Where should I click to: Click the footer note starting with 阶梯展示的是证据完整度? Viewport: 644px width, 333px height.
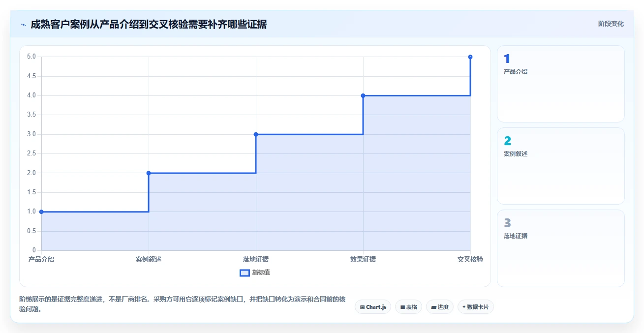(x=183, y=304)
